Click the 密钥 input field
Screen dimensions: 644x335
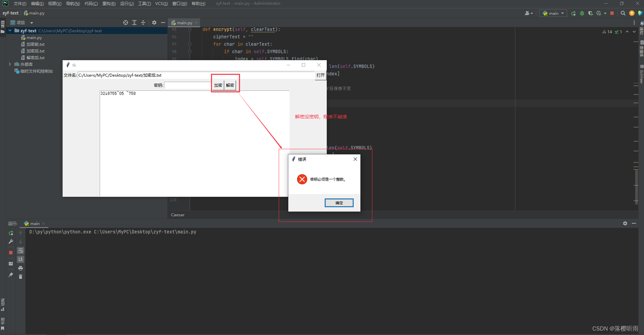pos(188,85)
